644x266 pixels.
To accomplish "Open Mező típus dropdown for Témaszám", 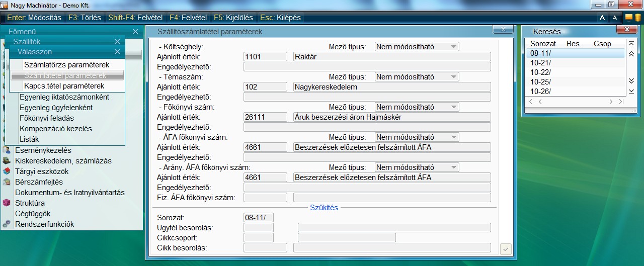I will [417, 77].
